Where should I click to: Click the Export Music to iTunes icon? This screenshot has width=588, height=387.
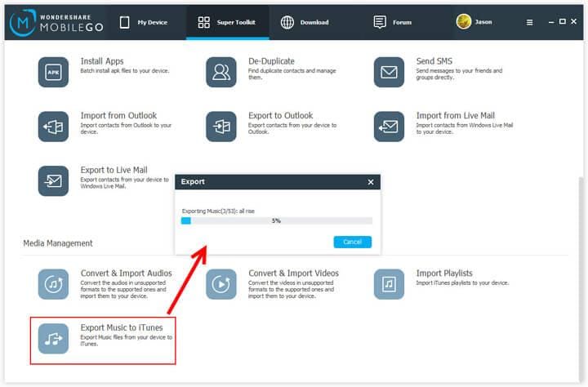click(53, 339)
